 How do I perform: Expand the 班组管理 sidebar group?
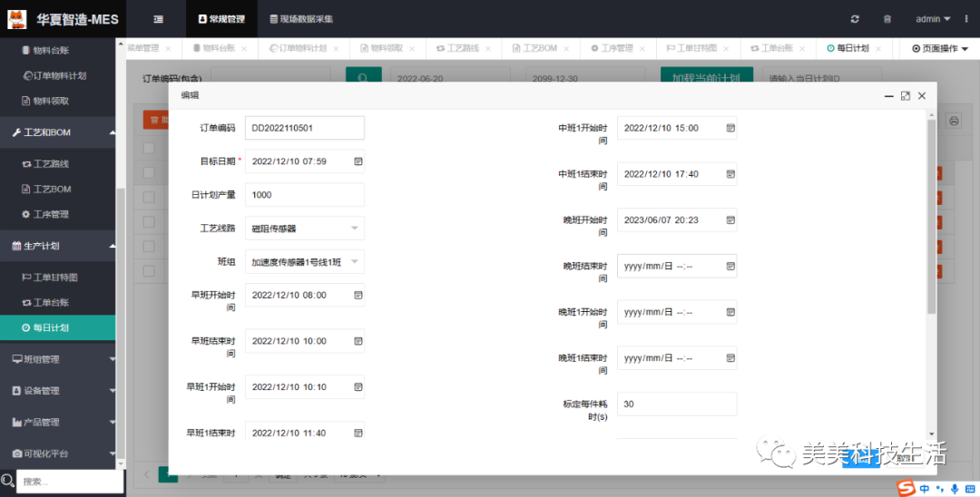tap(57, 360)
